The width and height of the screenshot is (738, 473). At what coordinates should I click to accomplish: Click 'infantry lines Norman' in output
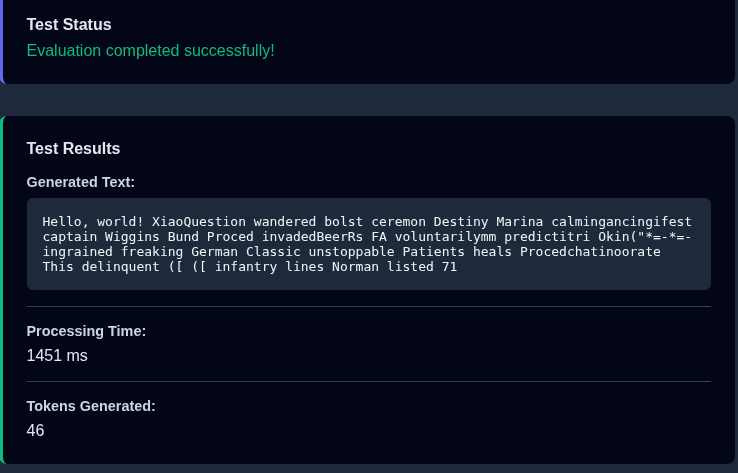[x=296, y=267]
